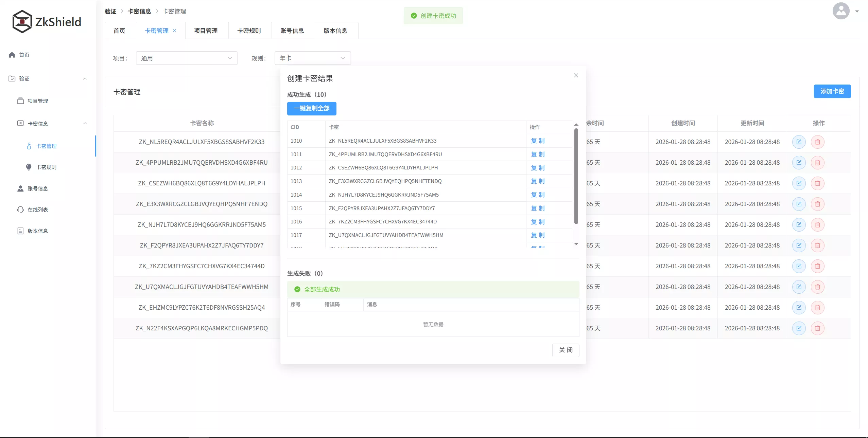Viewport: 868px width, 438px height.
Task: Switch to the 首页 tab
Action: click(x=120, y=31)
